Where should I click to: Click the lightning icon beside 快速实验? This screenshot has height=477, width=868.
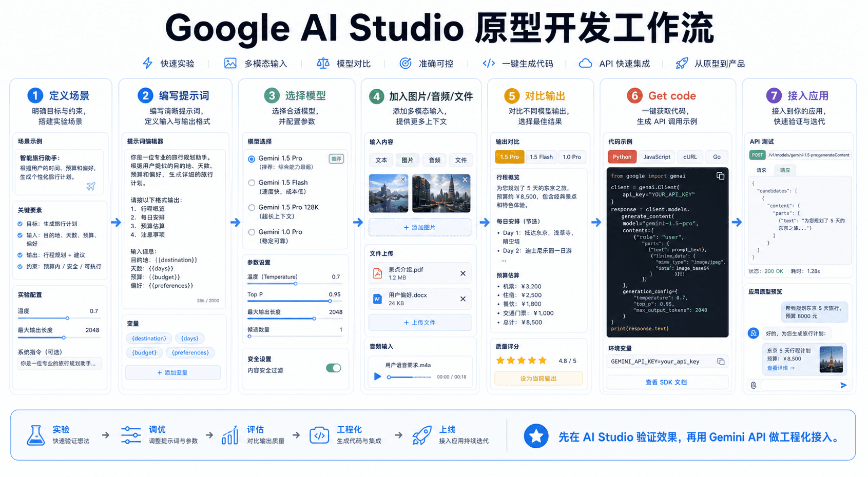click(148, 63)
